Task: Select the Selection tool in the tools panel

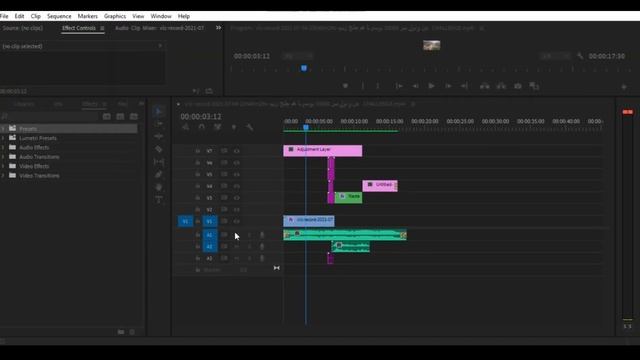Action: pos(159,111)
